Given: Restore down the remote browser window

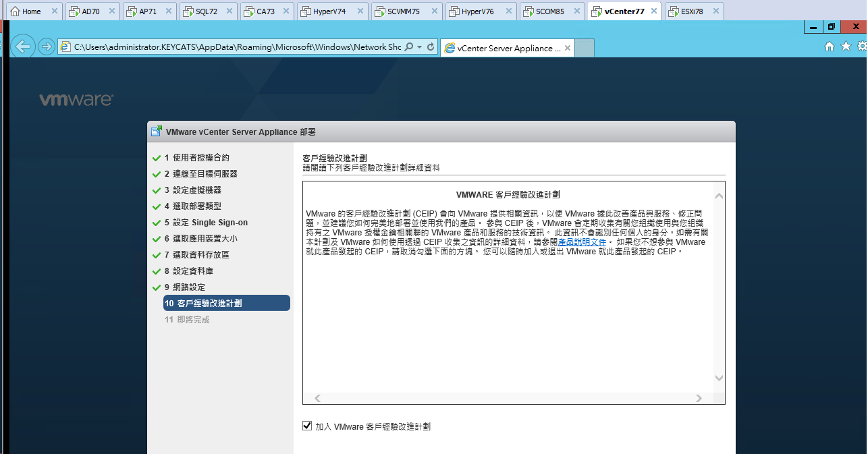Looking at the screenshot, I should point(831,27).
